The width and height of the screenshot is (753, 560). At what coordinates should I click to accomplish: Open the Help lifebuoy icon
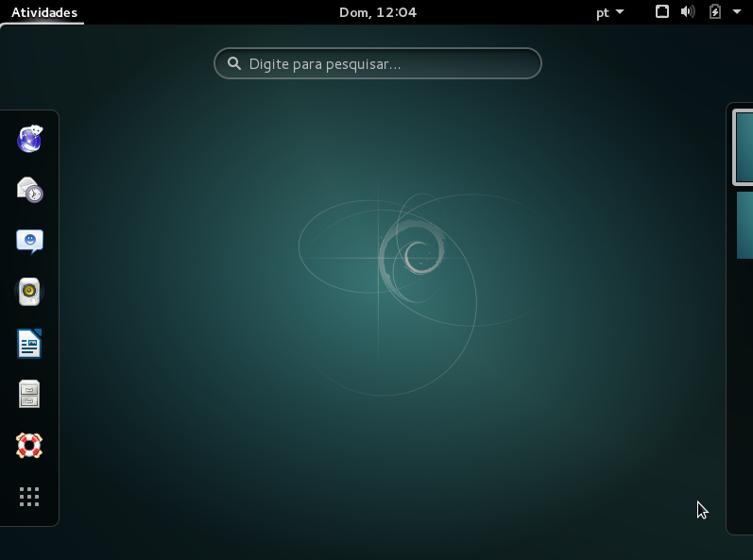30,446
